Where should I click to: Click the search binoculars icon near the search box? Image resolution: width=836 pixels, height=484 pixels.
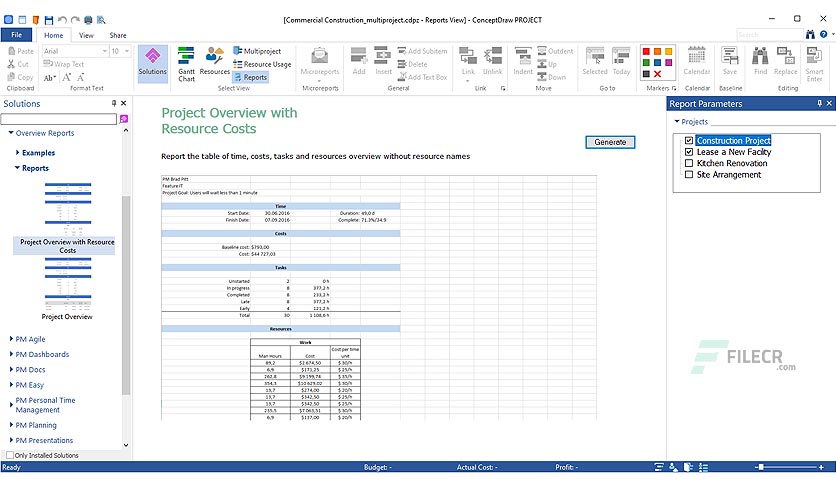[x=810, y=35]
